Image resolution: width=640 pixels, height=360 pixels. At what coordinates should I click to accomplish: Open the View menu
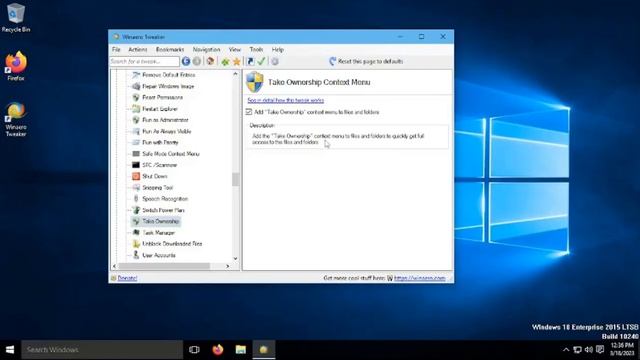point(235,49)
